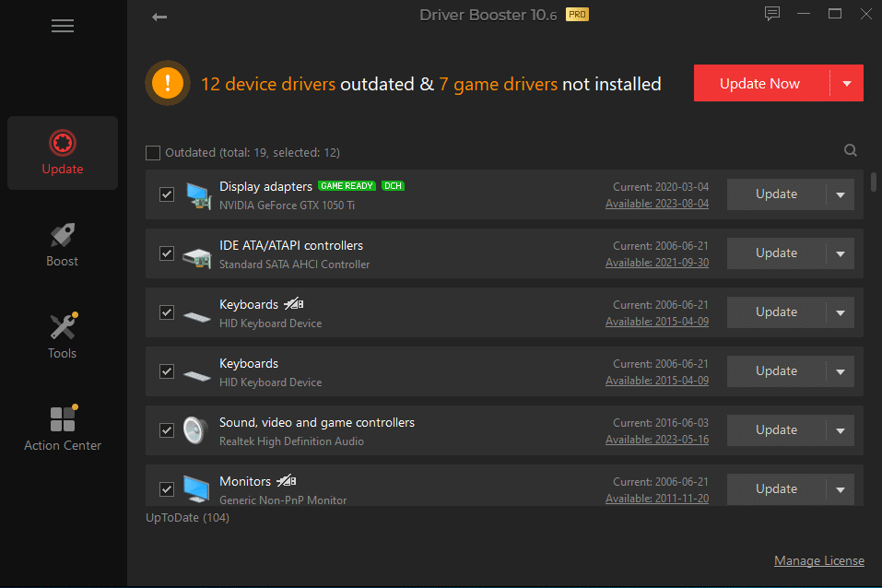Click the IDE ATA/ATAPI controller icon
882x588 pixels.
click(197, 257)
